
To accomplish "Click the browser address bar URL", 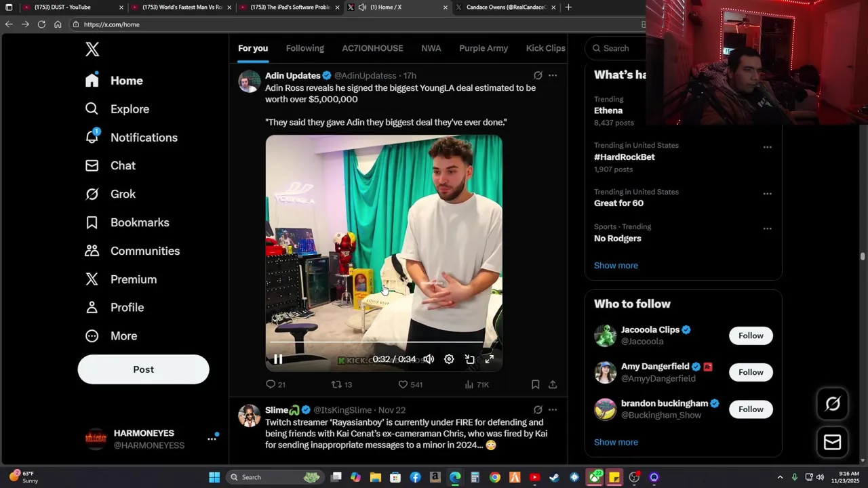I will point(112,24).
